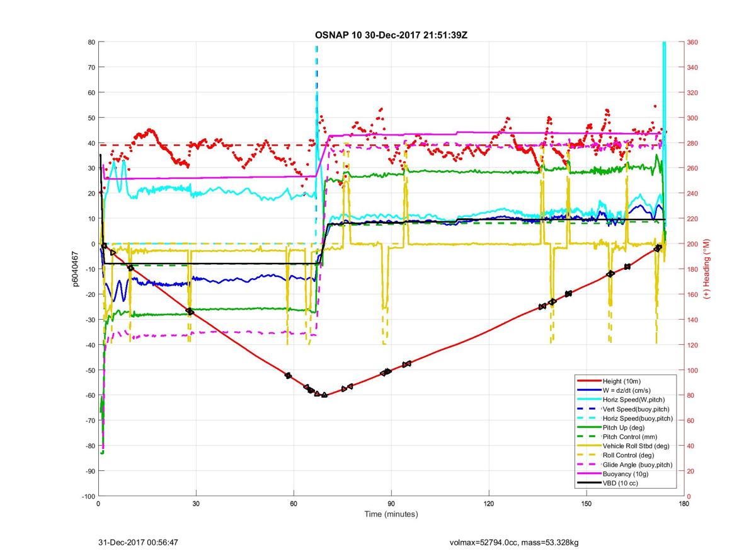756x558 pixels.
Task: Click the "360" tick on the heading axis
Action: pos(692,42)
